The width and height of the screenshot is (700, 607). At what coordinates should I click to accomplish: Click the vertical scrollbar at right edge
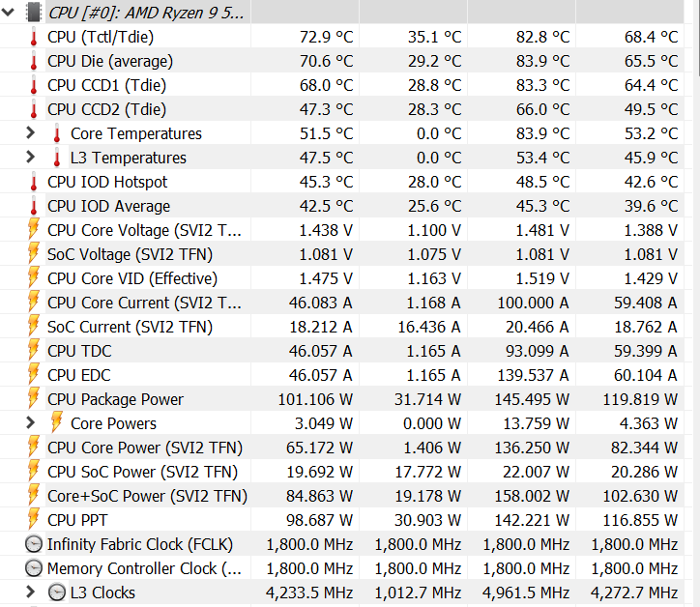tap(697, 41)
